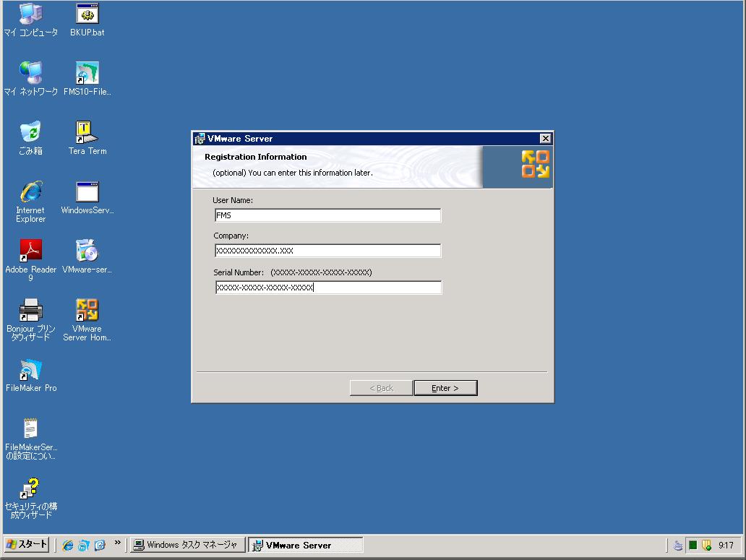Switch to Windows Task Manager taskbar button
Image resolution: width=746 pixels, height=560 pixels.
point(188,545)
